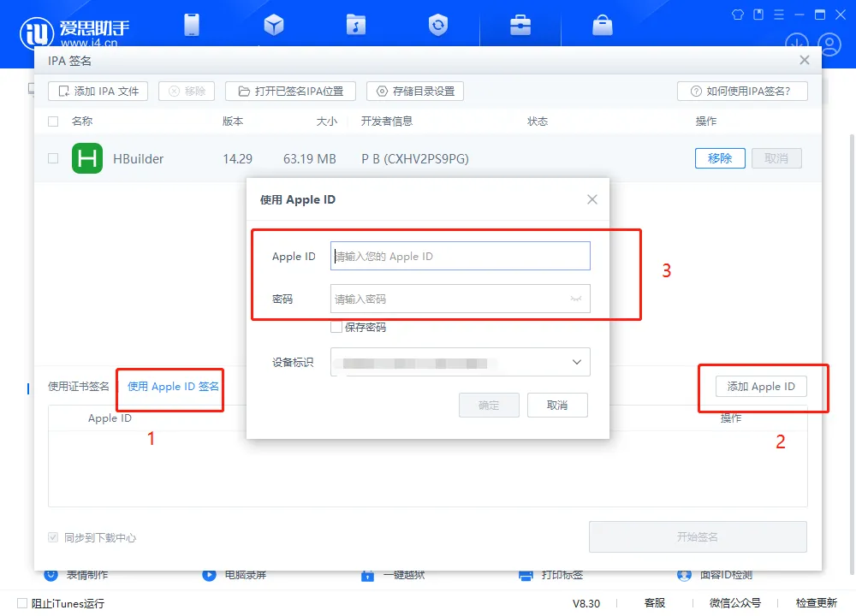
Task: Click the 状态 column header
Action: 538,121
